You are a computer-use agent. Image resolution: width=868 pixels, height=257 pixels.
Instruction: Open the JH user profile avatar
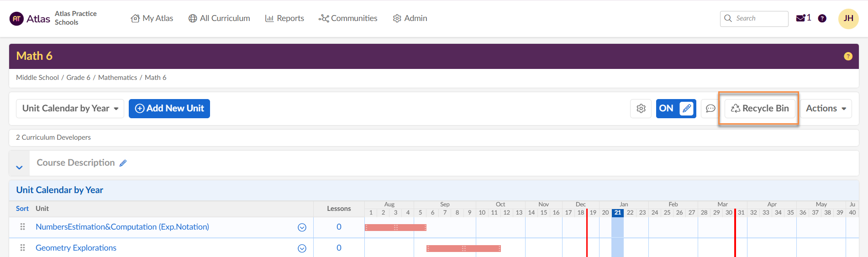pyautogui.click(x=848, y=19)
